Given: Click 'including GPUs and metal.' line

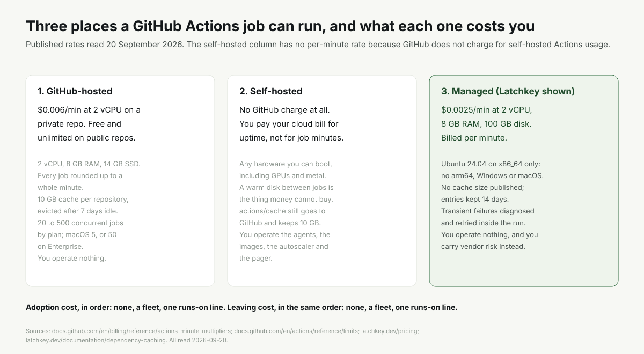Looking at the screenshot, I should point(283,175).
